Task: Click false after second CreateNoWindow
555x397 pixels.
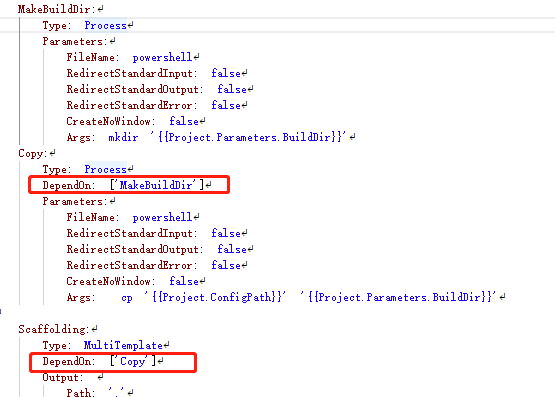Action: point(184,281)
